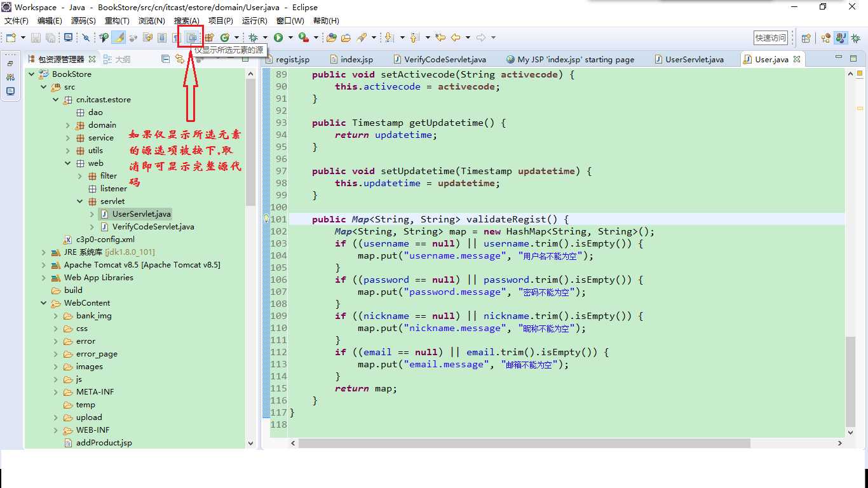Click the restore icon in left sidebar
This screenshot has height=488, width=868.
(10, 64)
